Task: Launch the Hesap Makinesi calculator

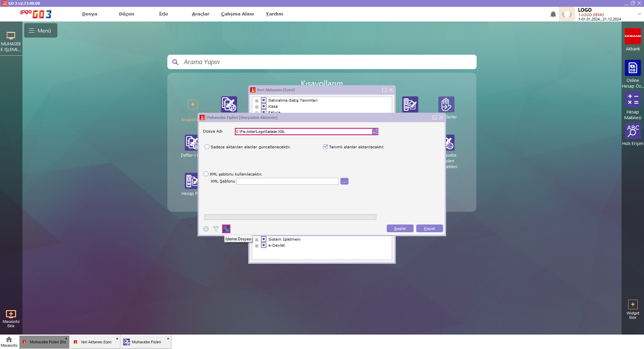Action: point(633,100)
